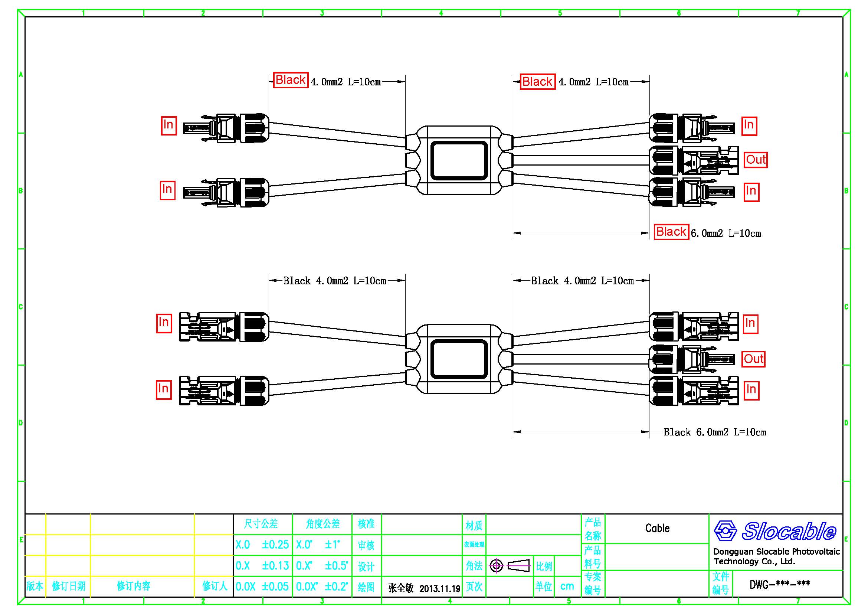Click the red Black label near 6.0mm2
Image resolution: width=868 pixels, height=614 pixels.
tap(671, 231)
